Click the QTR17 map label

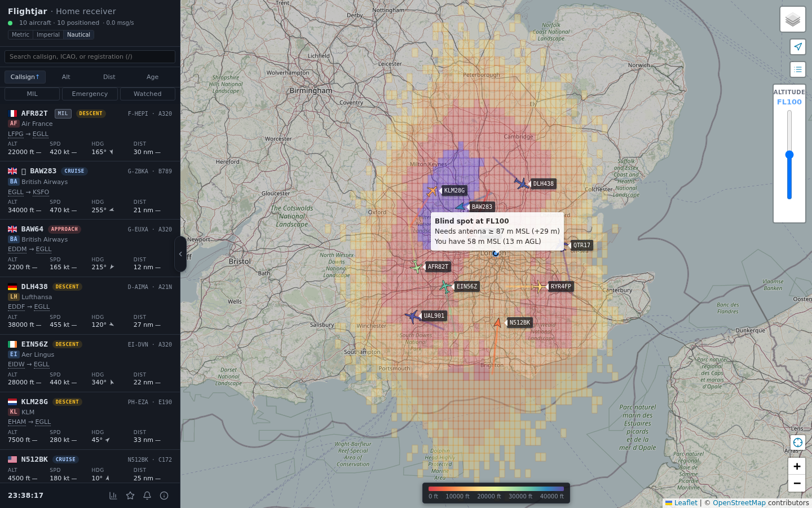click(x=581, y=246)
